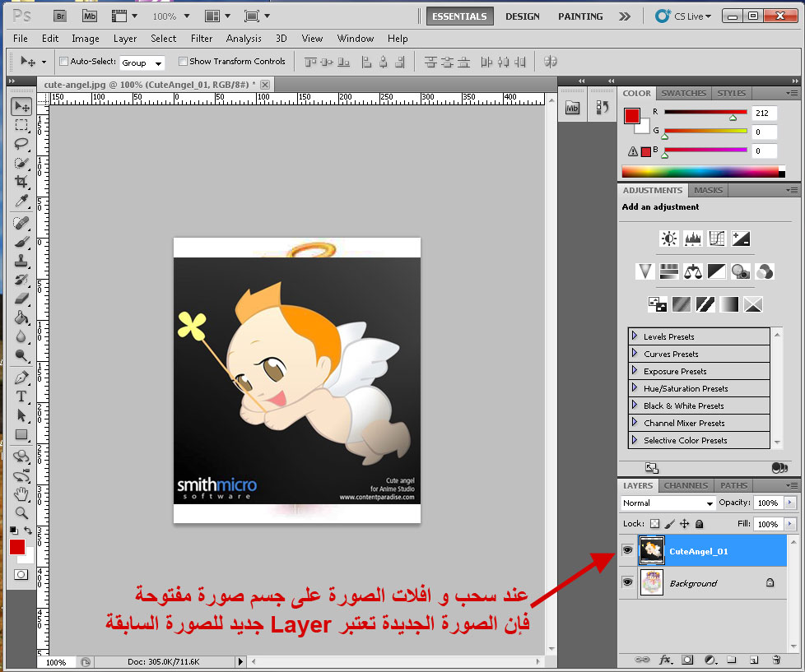805x672 pixels.
Task: Toggle lock position icon
Action: point(684,524)
